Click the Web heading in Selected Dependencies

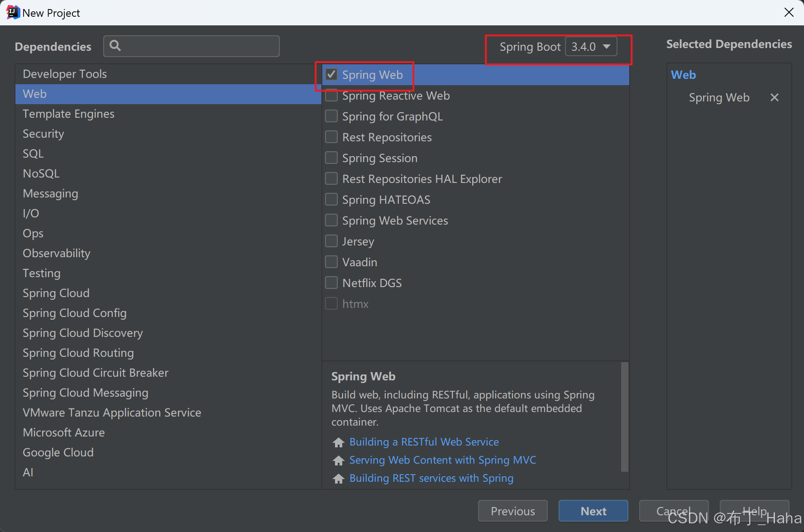point(683,75)
